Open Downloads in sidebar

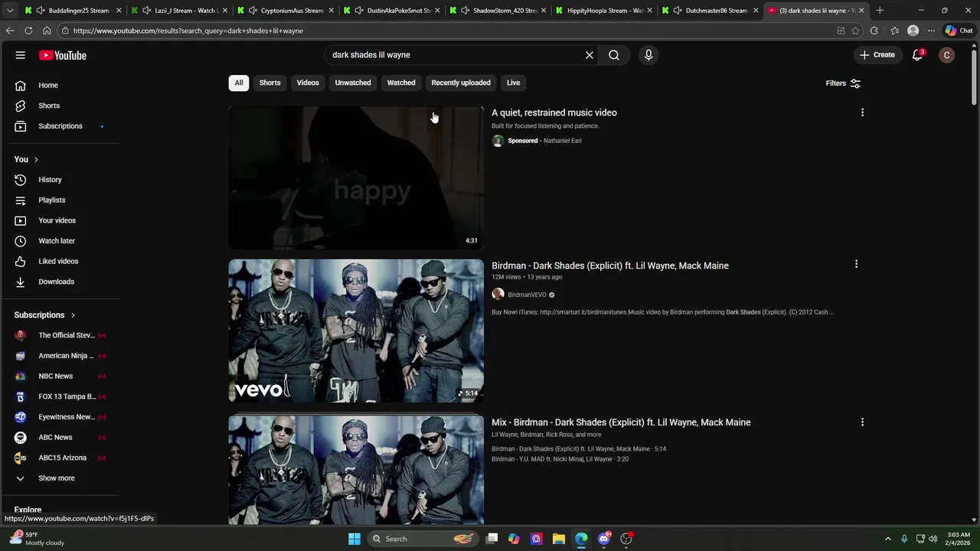click(61, 282)
